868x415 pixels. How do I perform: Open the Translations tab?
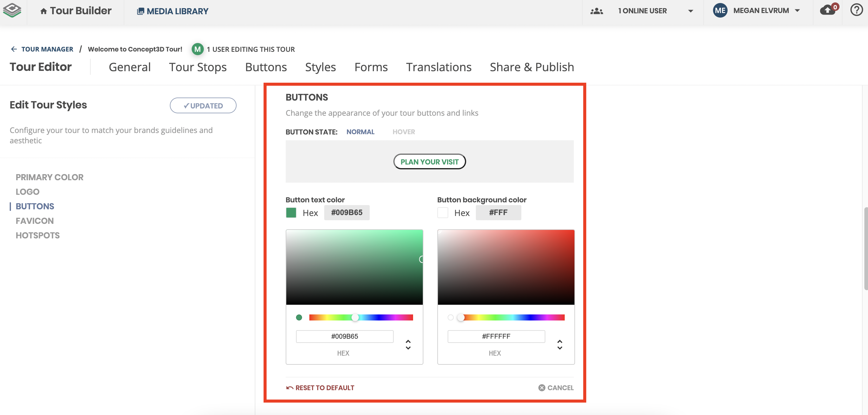coord(439,67)
